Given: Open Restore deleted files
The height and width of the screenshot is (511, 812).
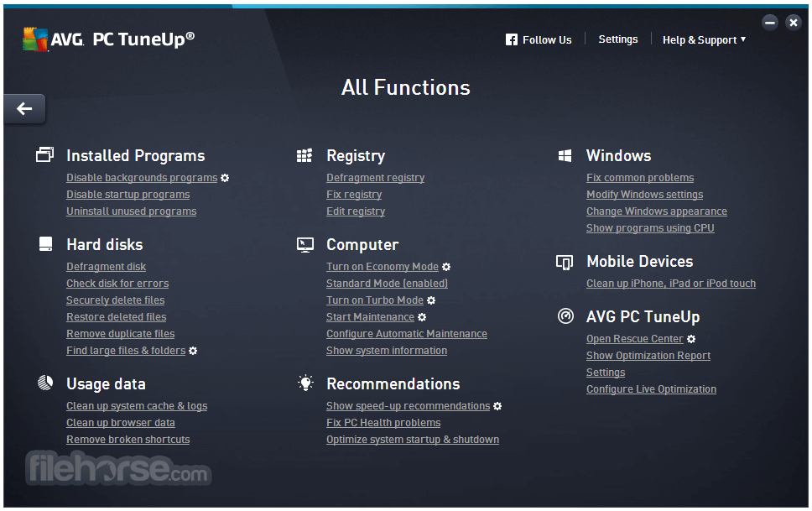Looking at the screenshot, I should pyautogui.click(x=116, y=317).
